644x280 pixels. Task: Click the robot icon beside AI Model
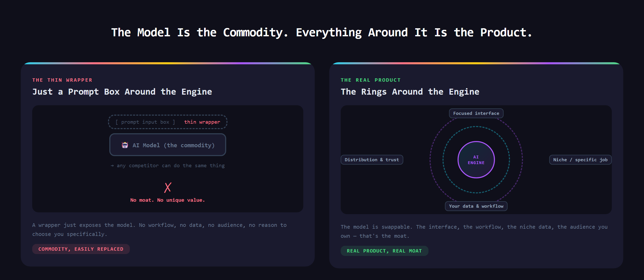tap(125, 145)
